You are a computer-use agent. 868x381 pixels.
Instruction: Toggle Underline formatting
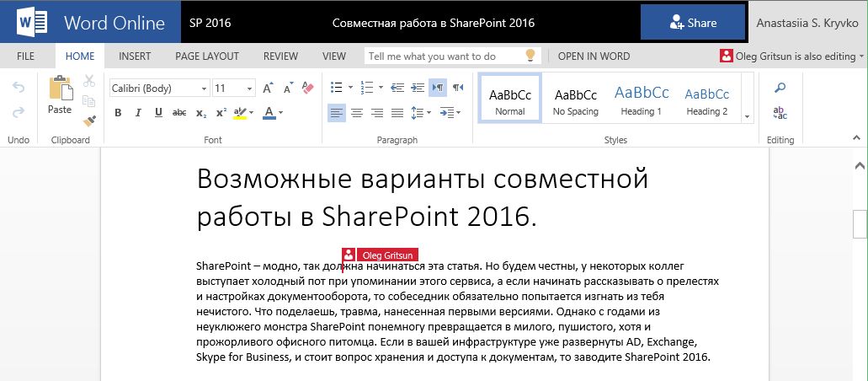[x=158, y=113]
